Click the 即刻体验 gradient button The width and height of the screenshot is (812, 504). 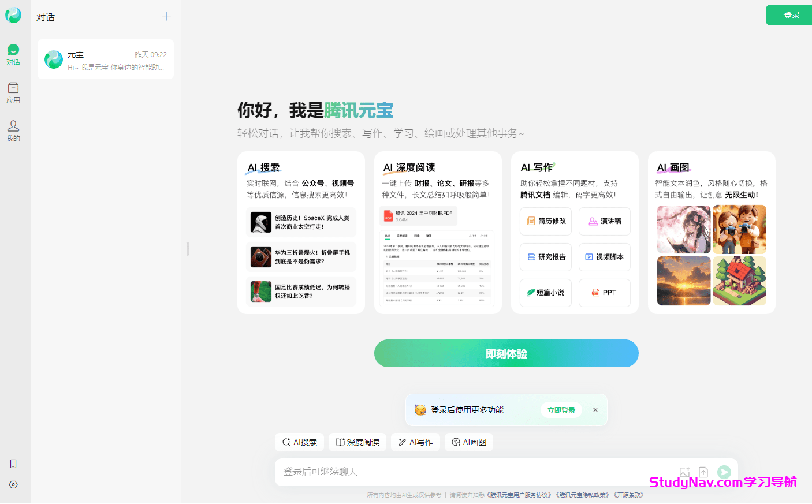[x=506, y=353]
